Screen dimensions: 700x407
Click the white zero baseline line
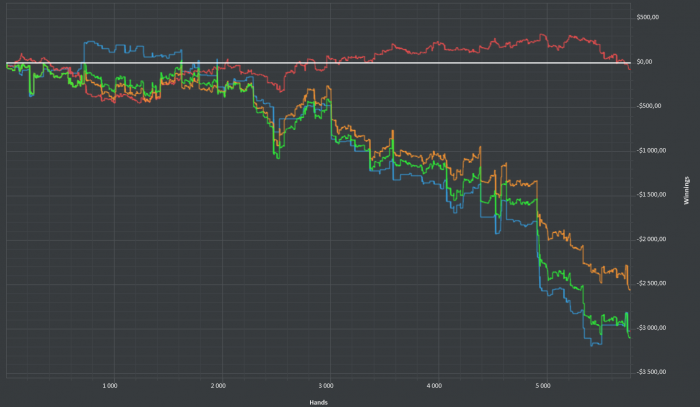pos(318,63)
